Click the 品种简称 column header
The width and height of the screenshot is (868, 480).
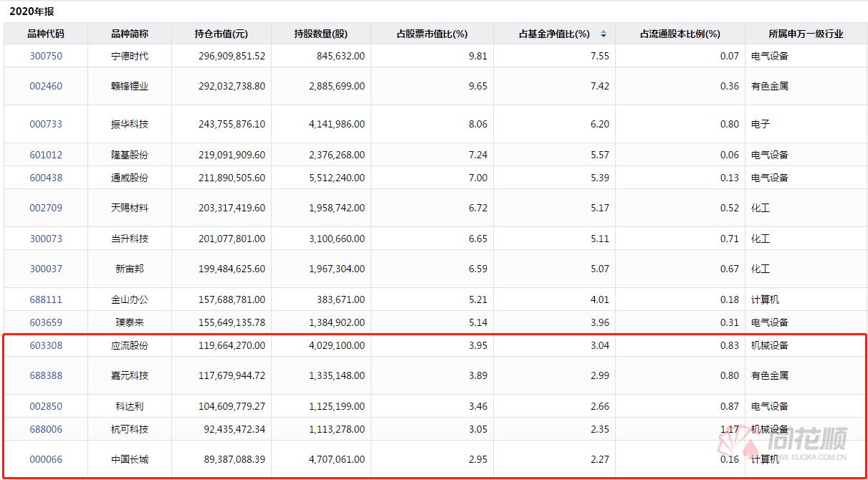pyautogui.click(x=130, y=34)
